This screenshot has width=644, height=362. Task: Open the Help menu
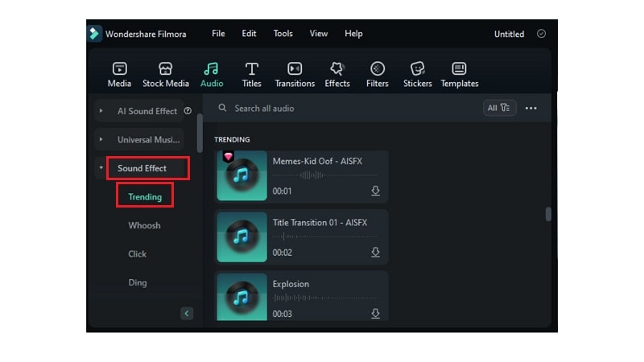[353, 34]
